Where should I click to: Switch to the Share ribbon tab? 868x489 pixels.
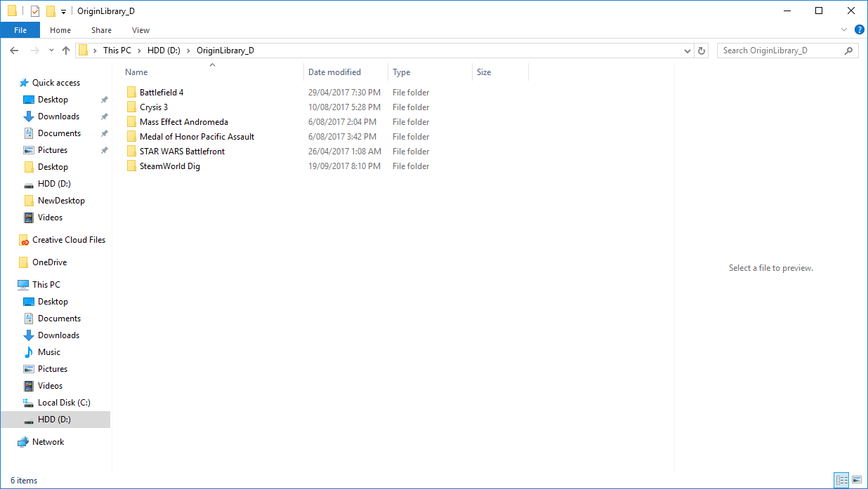(101, 30)
